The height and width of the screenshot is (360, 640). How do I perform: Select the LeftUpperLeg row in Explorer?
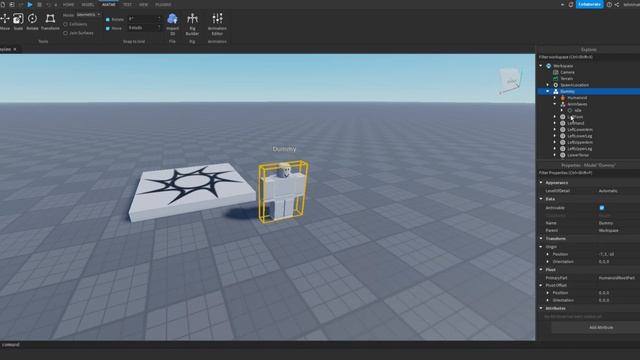pos(589,149)
